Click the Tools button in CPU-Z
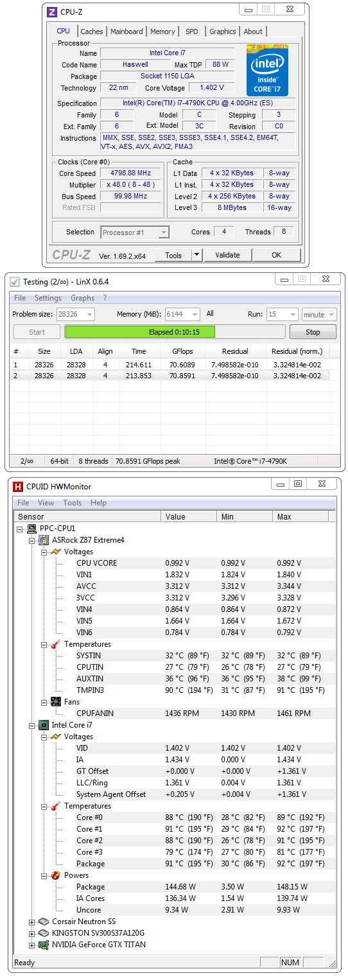This screenshot has height=980, width=348. coord(173,255)
